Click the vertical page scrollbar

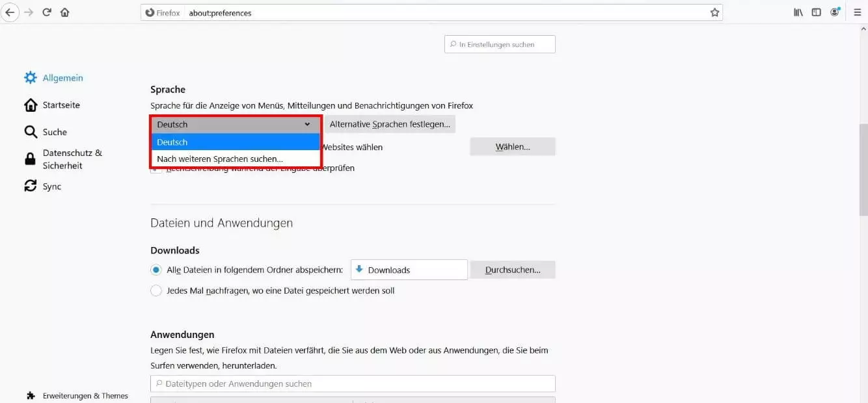click(863, 169)
